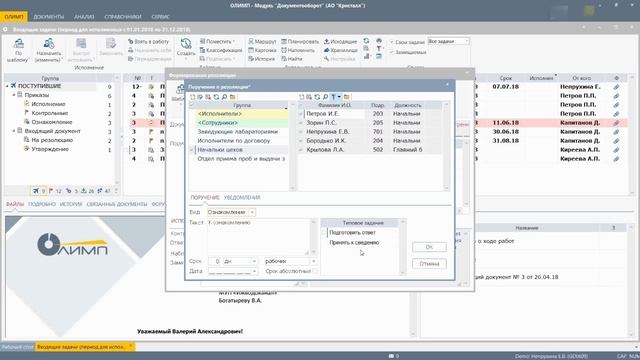The width and height of the screenshot is (640, 360).
Task: Open the ОЛИМП menu tab
Action: point(14,17)
